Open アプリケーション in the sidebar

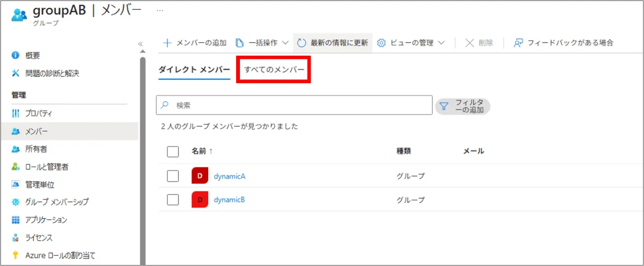point(46,220)
